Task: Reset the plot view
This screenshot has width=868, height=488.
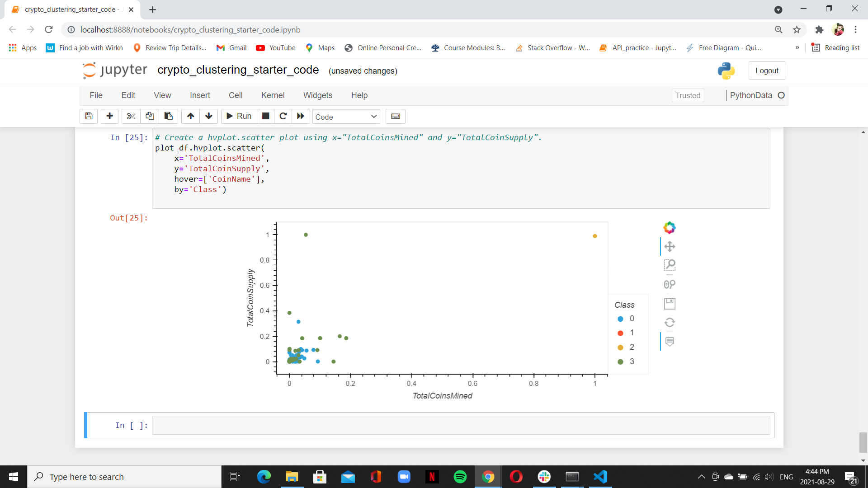Action: click(670, 322)
